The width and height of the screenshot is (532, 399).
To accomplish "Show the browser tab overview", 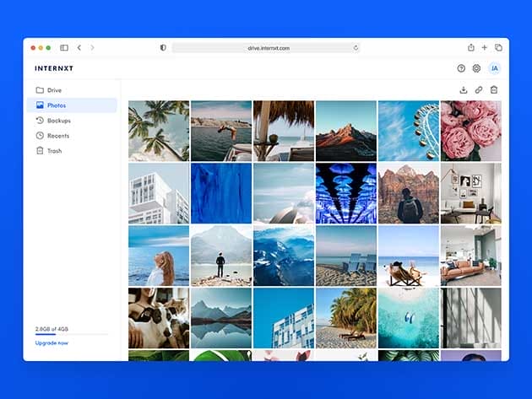I will click(x=498, y=48).
